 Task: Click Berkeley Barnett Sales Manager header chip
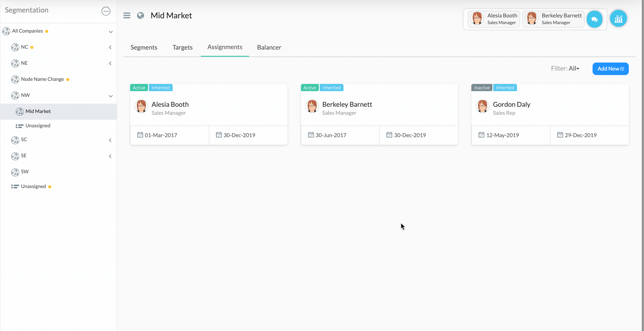tap(553, 19)
